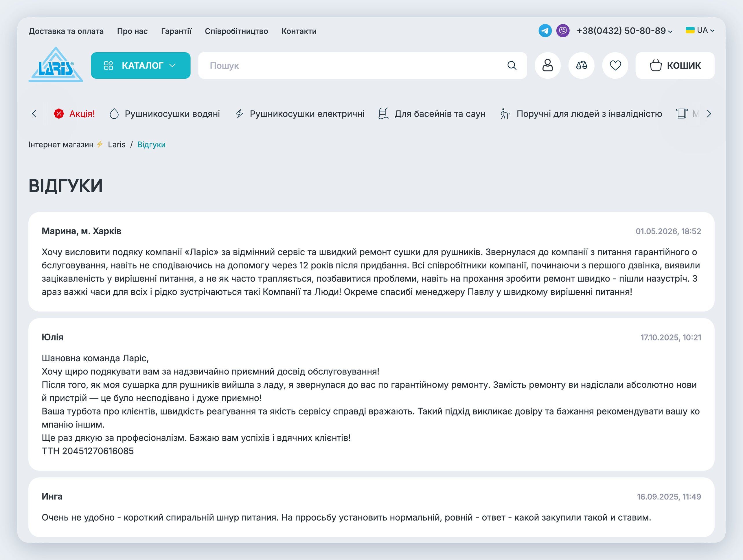Open the UA language selector
This screenshot has height=560, width=743.
tap(700, 30)
